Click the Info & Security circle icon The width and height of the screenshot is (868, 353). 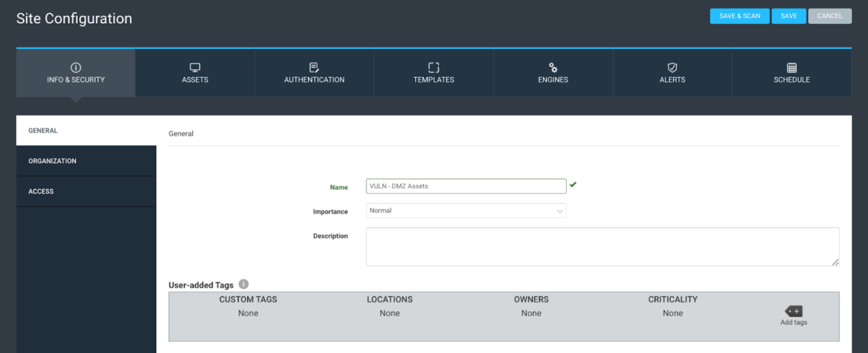pyautogui.click(x=76, y=67)
